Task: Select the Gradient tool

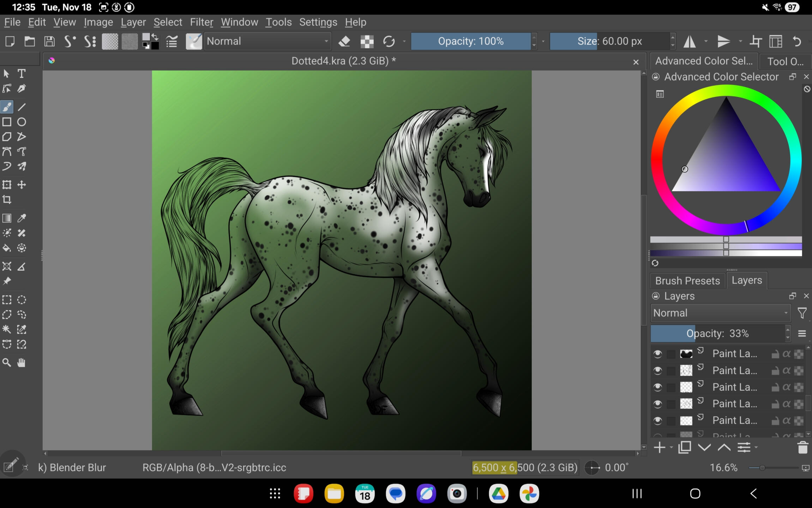Action: (x=7, y=218)
